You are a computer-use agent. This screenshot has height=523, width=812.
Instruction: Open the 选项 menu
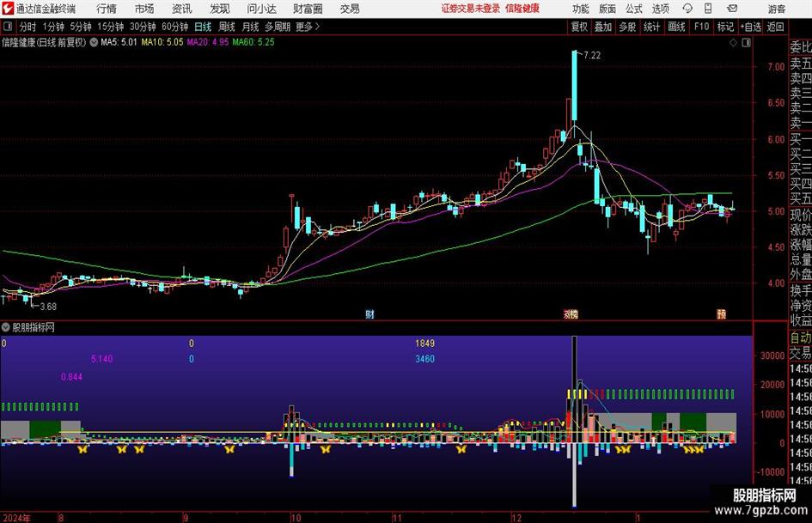pyautogui.click(x=660, y=9)
